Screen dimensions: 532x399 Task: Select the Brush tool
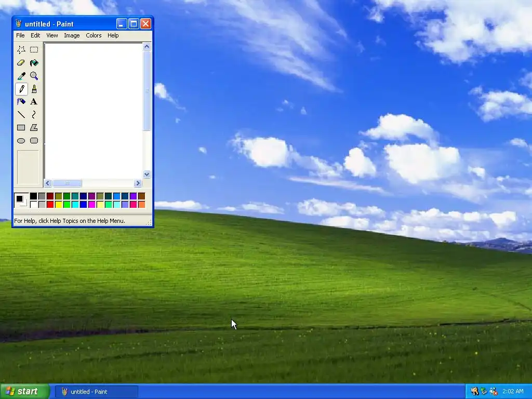(34, 89)
